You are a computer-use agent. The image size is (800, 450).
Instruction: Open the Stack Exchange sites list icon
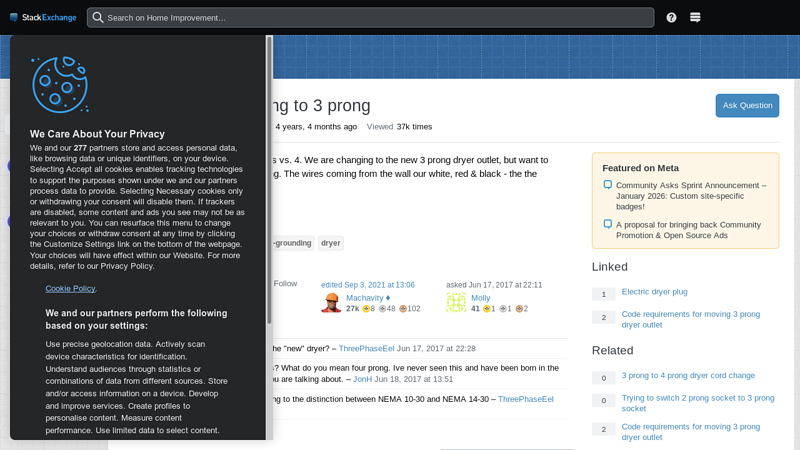click(695, 17)
